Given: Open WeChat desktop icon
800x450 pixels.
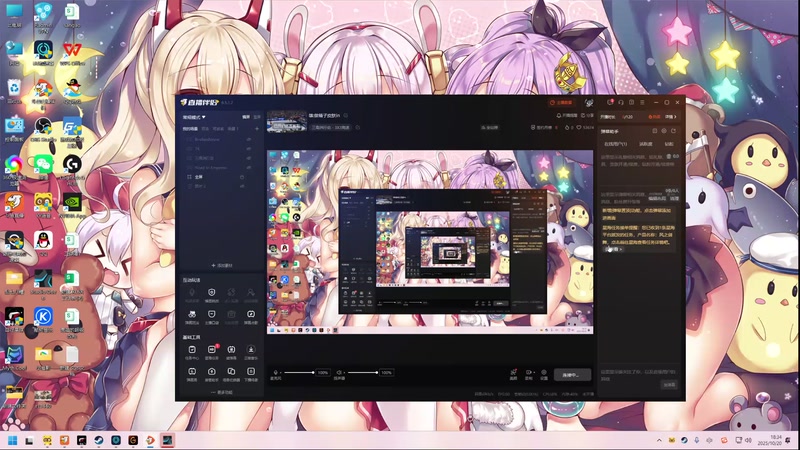Looking at the screenshot, I should click(43, 166).
